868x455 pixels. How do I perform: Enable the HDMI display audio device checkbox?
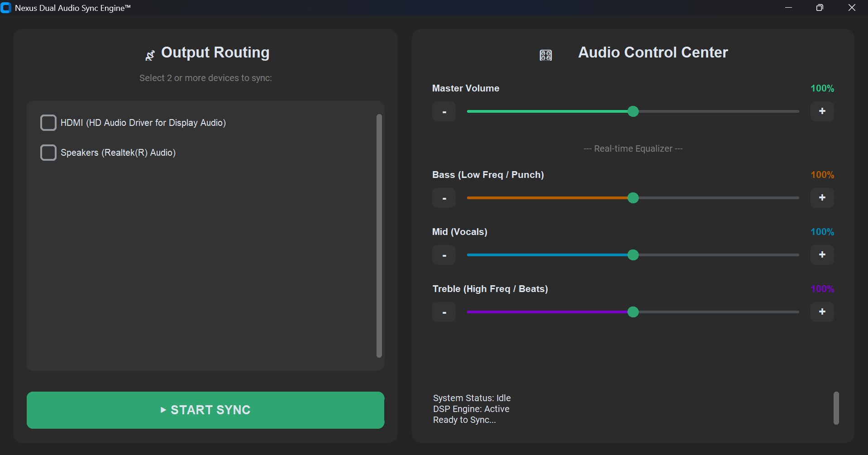click(48, 123)
